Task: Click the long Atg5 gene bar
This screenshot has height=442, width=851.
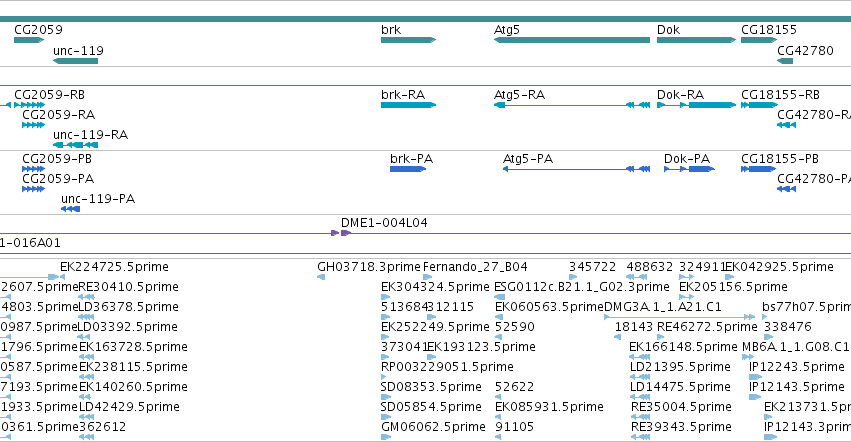Action: pyautogui.click(x=571, y=40)
